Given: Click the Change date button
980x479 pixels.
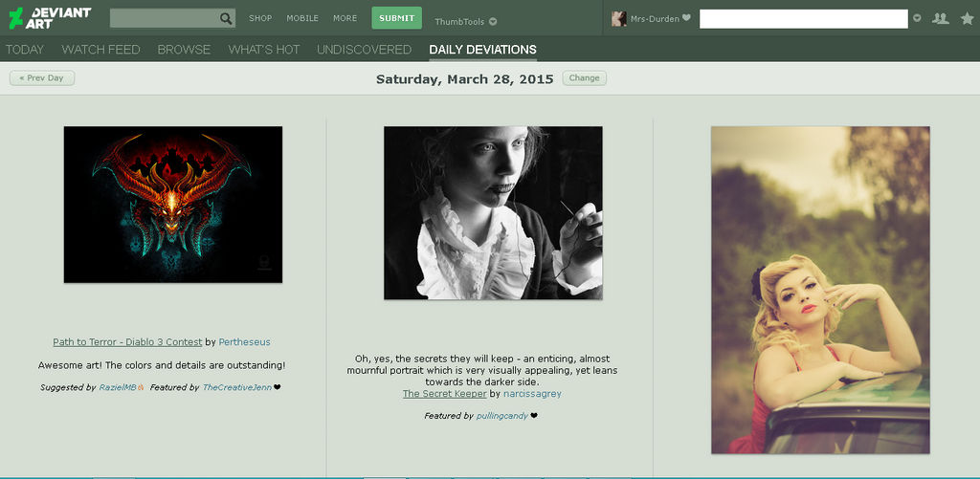Looking at the screenshot, I should (x=585, y=78).
